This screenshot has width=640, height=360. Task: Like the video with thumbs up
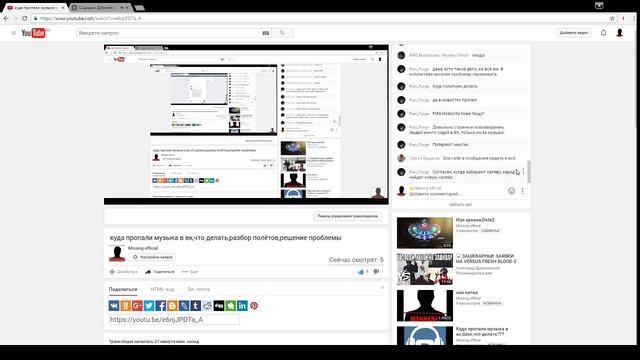pos(361,271)
